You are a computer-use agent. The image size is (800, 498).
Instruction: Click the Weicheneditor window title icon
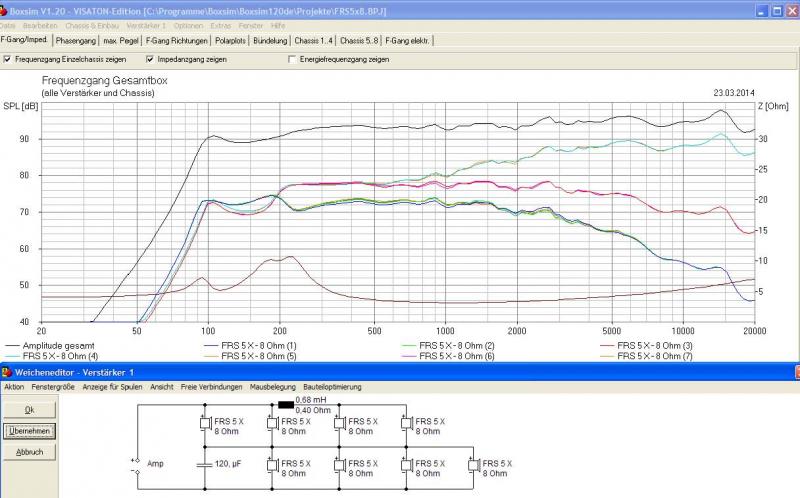7,372
